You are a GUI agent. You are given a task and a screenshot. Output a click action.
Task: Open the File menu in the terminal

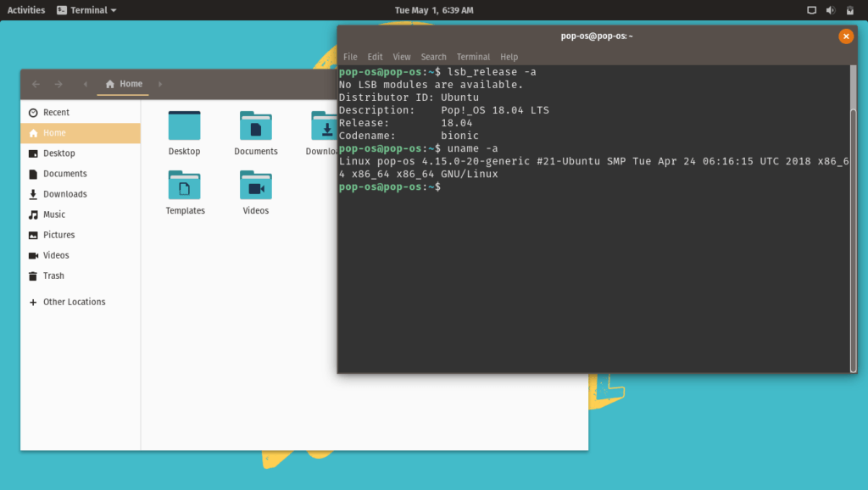(x=350, y=56)
